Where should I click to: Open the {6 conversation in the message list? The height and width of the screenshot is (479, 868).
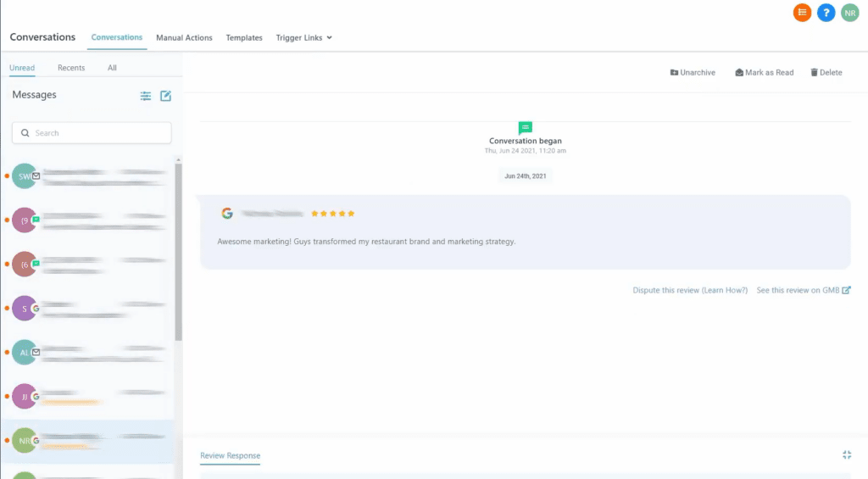tap(88, 265)
